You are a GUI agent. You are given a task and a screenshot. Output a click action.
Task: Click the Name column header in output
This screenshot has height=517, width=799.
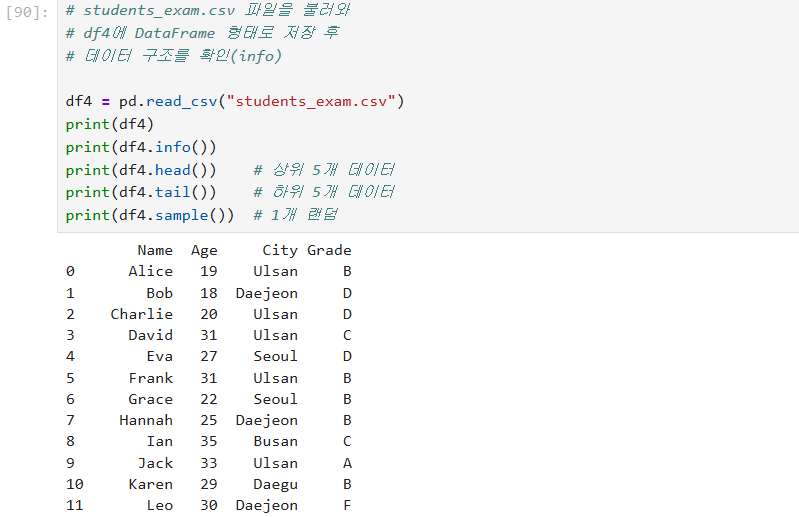tap(155, 250)
